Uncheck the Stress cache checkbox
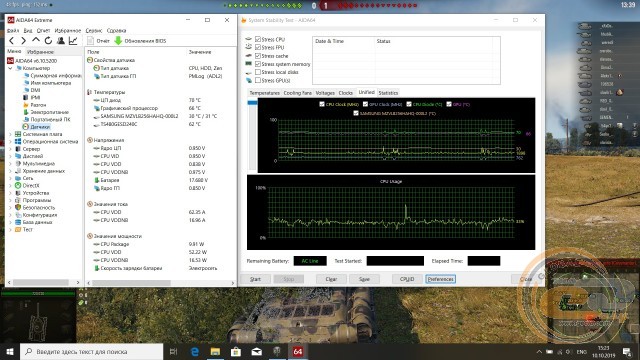This screenshot has height=360, width=640. point(258,56)
